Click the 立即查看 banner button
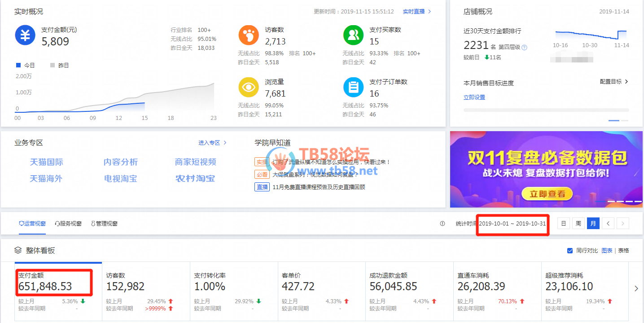The width and height of the screenshot is (644, 323). coord(547,194)
